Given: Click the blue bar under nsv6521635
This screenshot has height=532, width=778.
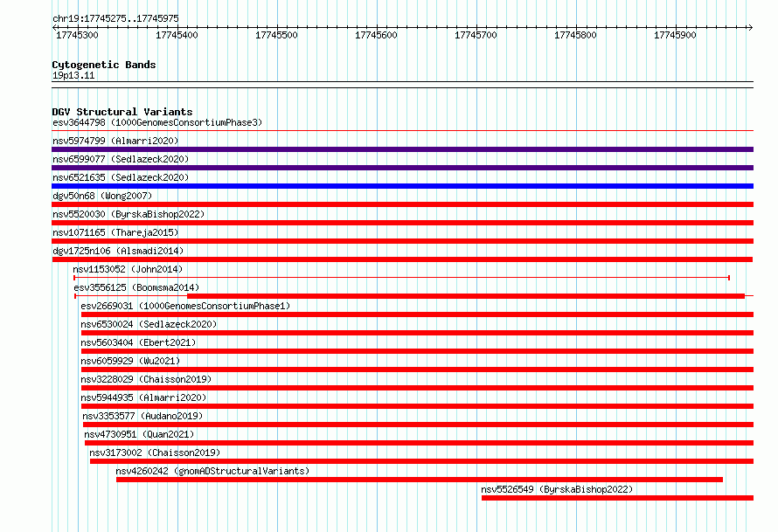Looking at the screenshot, I should tap(402, 186).
